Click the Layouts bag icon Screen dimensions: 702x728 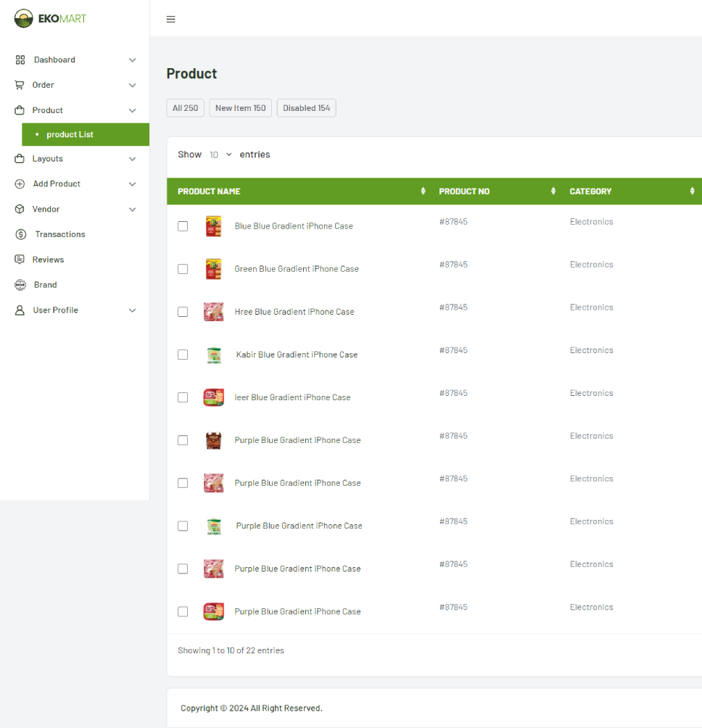tap(20, 158)
